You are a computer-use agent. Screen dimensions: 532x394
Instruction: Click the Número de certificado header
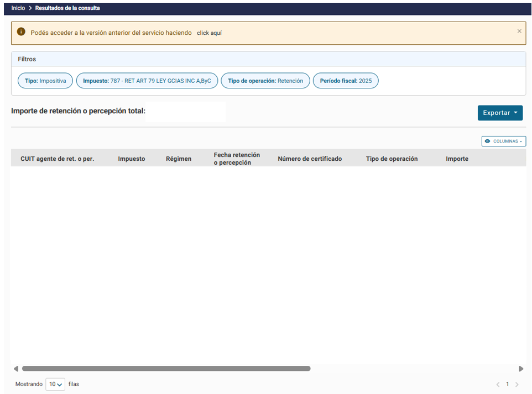[310, 159]
